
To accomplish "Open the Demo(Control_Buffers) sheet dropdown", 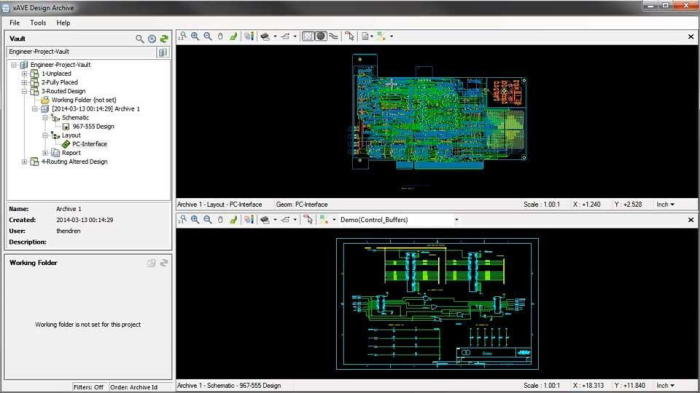I will (x=456, y=220).
